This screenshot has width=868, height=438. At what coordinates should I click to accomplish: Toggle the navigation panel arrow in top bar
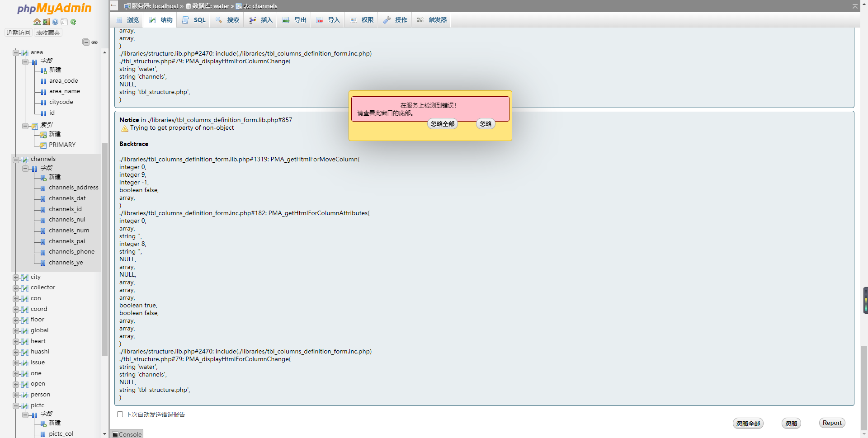114,6
